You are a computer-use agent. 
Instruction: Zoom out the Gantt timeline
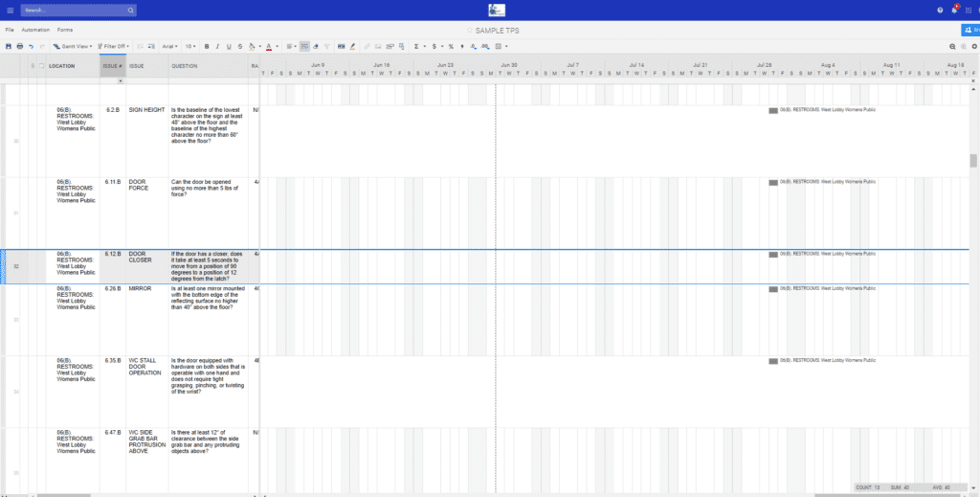coord(952,46)
